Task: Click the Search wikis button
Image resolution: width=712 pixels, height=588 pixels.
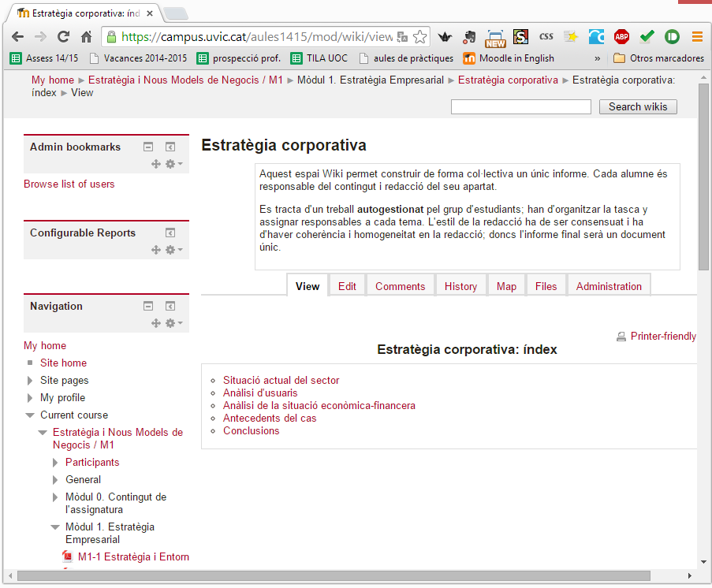Action: click(637, 106)
